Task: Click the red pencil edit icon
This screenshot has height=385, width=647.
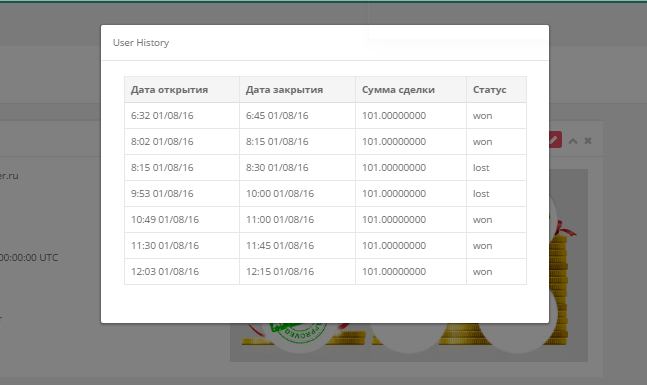Action: (x=555, y=140)
